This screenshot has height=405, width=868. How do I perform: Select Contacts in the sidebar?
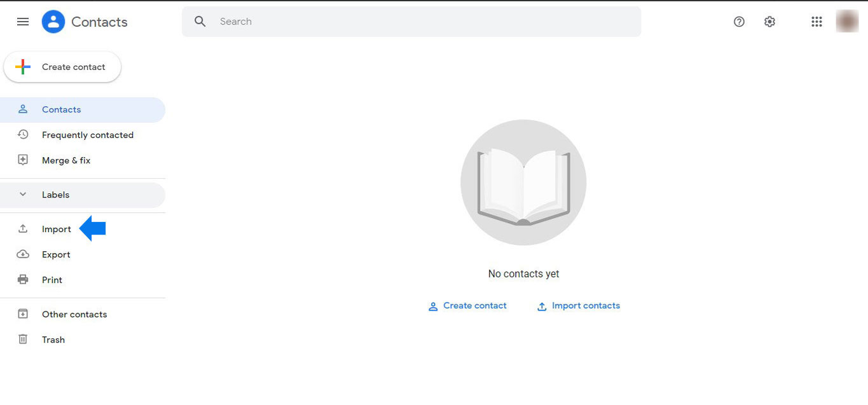pos(83,109)
